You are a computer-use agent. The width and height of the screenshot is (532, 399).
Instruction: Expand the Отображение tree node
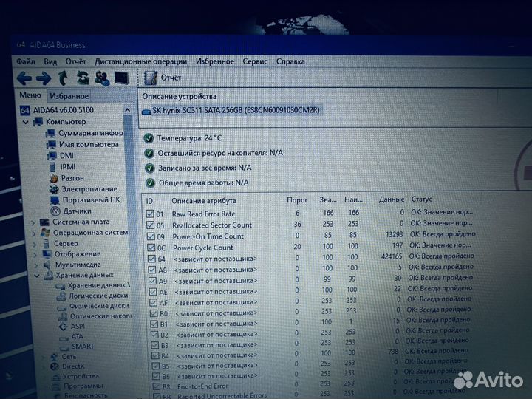click(x=35, y=254)
